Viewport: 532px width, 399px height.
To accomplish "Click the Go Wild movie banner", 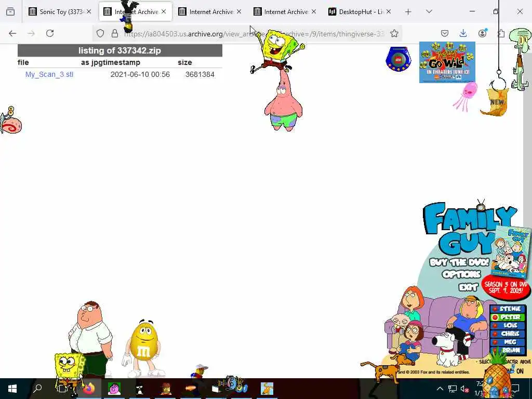I will pyautogui.click(x=447, y=62).
